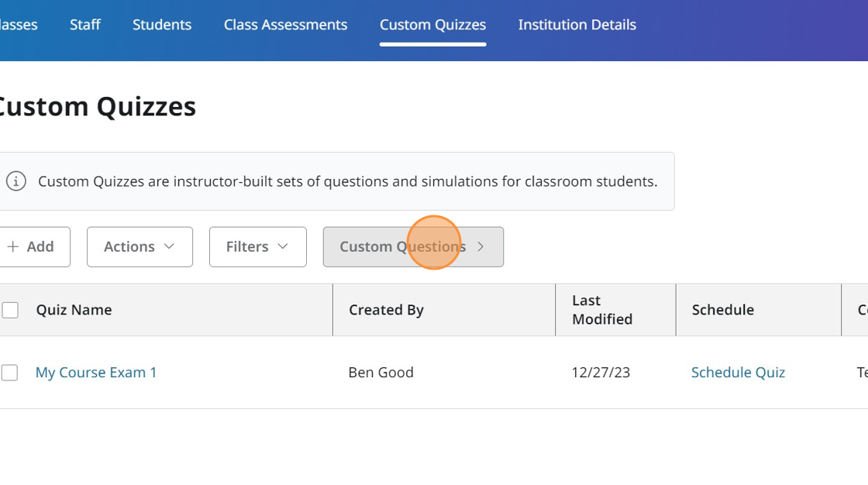Open the Staff tab
Screen dimensions: 868x485
click(x=85, y=25)
